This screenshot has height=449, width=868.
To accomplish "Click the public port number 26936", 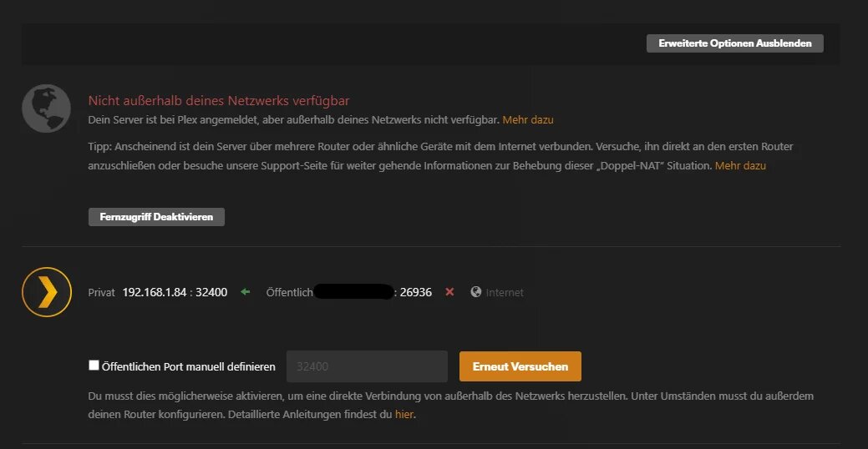I will tap(415, 292).
